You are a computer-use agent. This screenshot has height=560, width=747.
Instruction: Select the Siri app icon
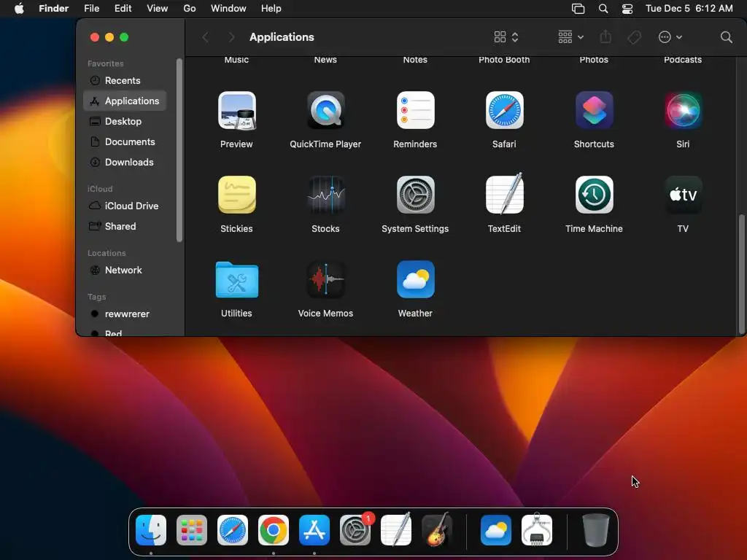tap(683, 111)
